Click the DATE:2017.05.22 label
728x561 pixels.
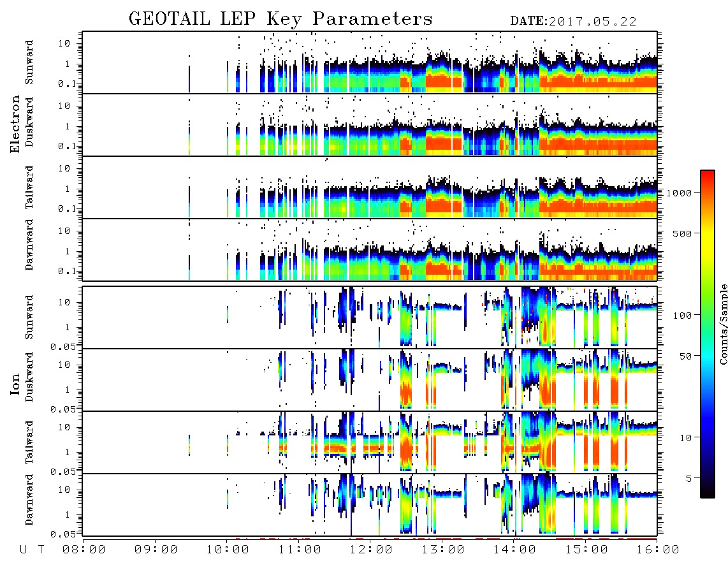pyautogui.click(x=573, y=22)
